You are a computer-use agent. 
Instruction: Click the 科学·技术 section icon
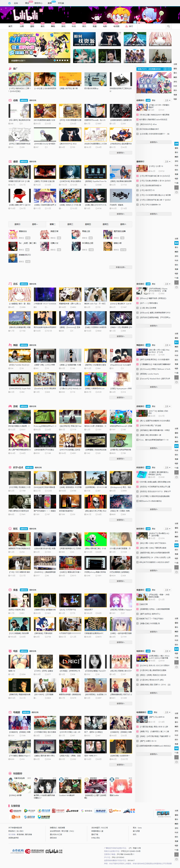pos(10,467)
